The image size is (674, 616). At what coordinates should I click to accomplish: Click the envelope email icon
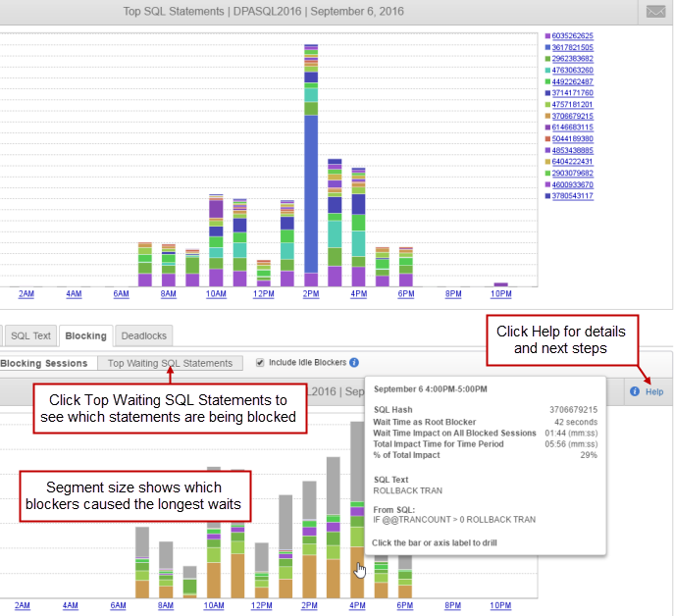655,12
